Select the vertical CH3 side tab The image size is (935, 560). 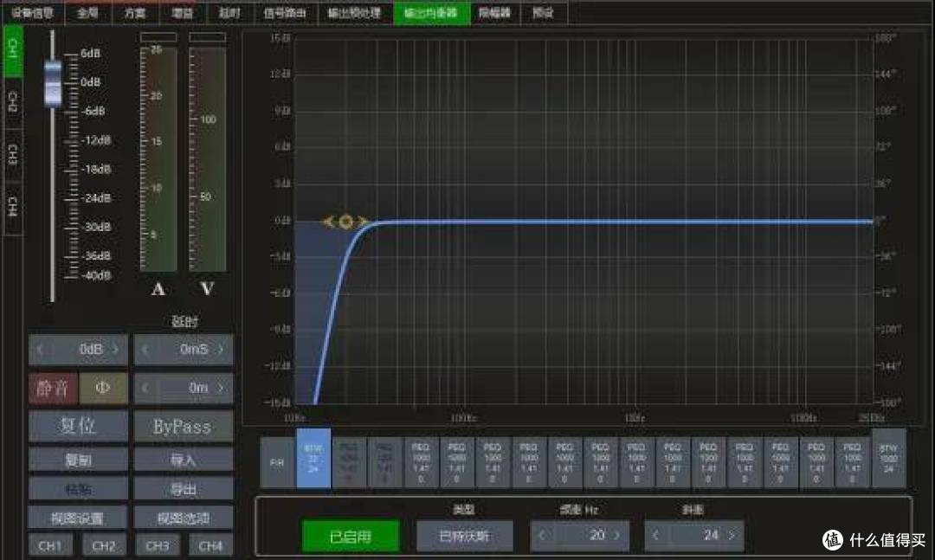click(x=12, y=154)
